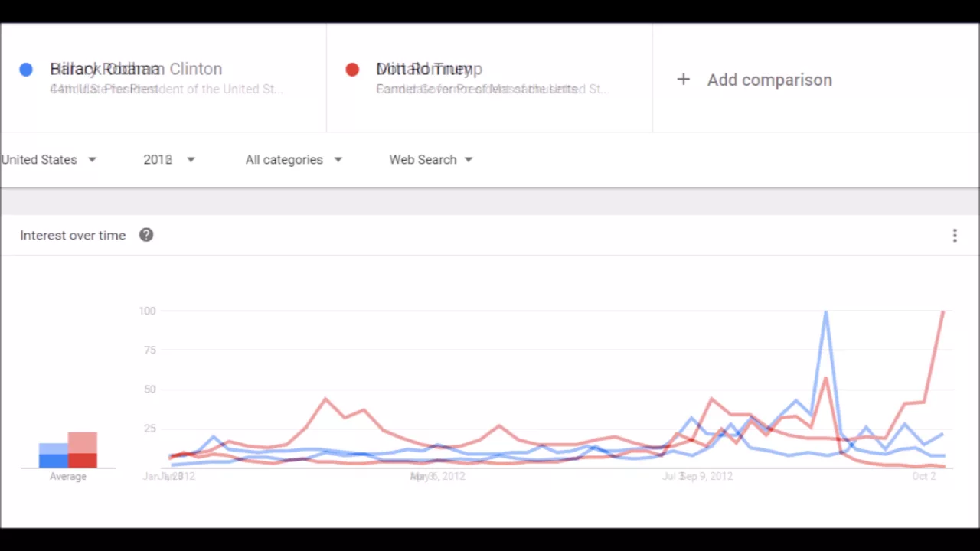Click the blue line's peak at 100
The width and height of the screenshot is (980, 551).
pos(826,311)
